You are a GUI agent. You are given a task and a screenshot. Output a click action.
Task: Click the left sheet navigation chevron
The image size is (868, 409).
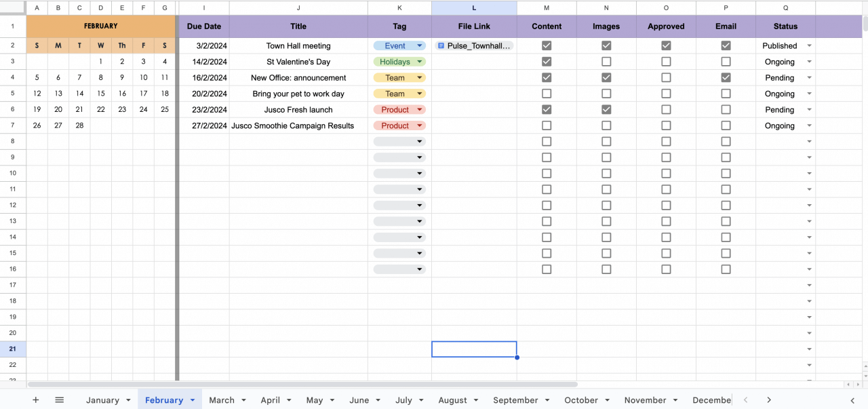tap(745, 400)
